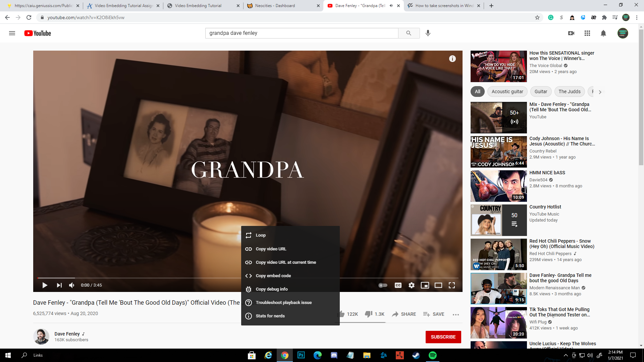This screenshot has height=362, width=644.
Task: Open Dave Fenley channel name link
Action: [67, 334]
